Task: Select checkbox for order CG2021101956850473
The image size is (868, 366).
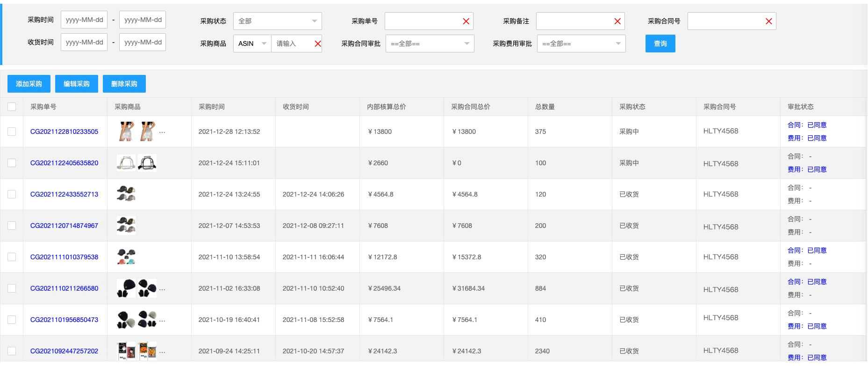Action: (x=12, y=320)
